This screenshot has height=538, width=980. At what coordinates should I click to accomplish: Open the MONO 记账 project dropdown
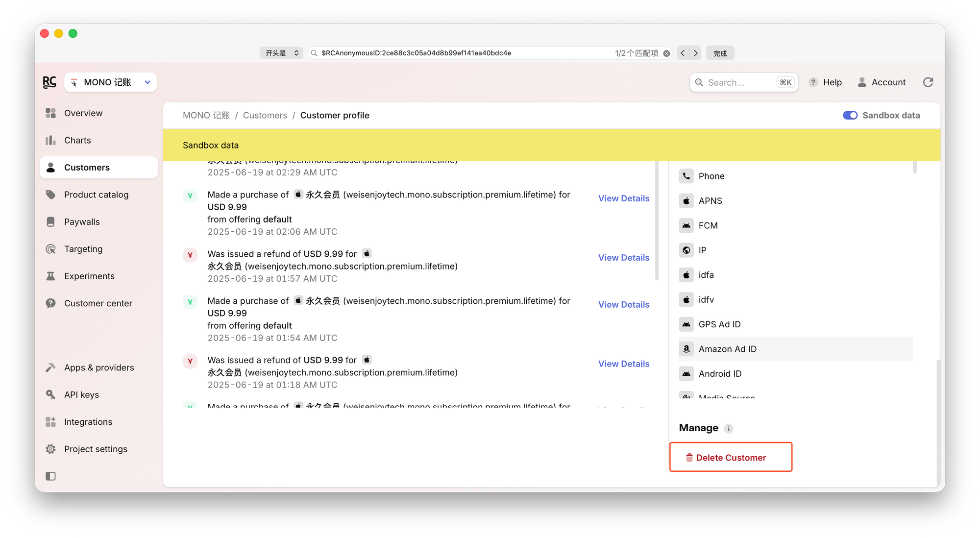pos(110,82)
